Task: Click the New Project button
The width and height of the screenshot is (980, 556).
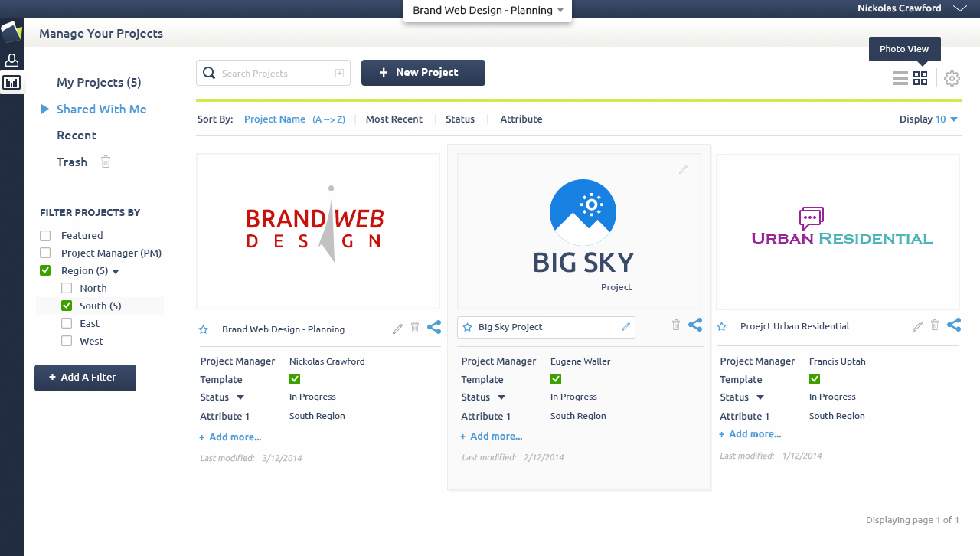Action: 423,73
